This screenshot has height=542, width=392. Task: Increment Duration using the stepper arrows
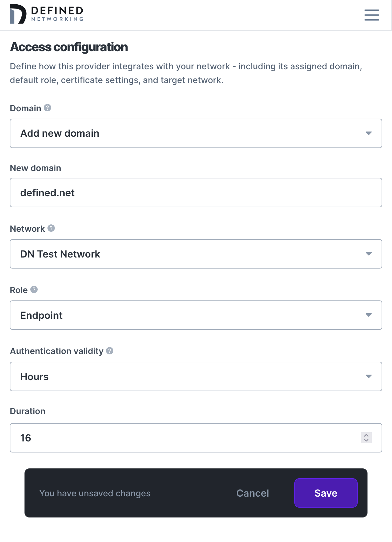pos(366,435)
